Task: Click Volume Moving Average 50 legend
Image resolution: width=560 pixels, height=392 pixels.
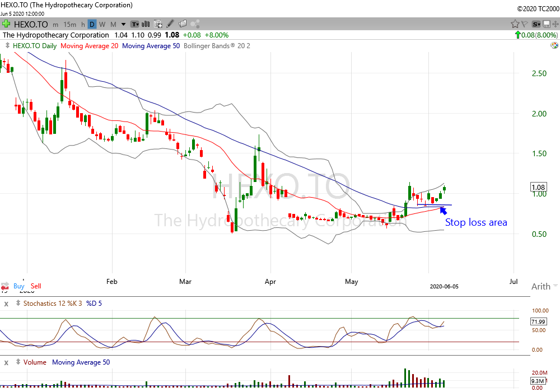Action: point(81,362)
